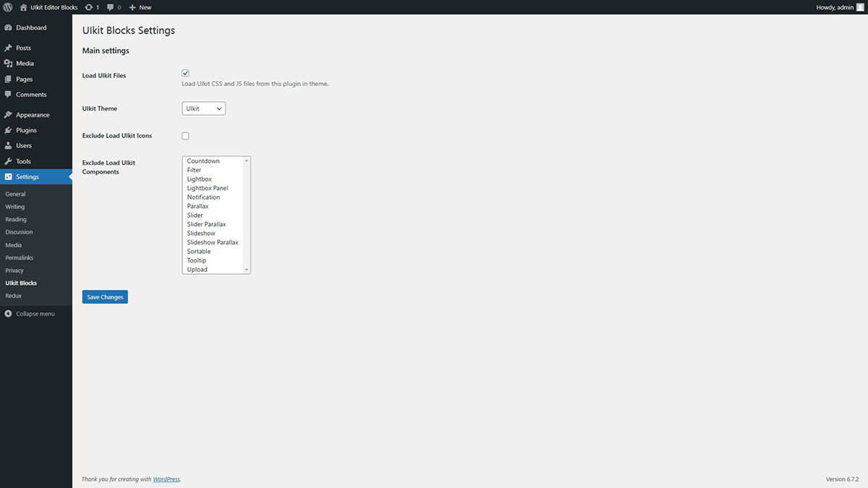Image resolution: width=868 pixels, height=488 pixels.
Task: Open Privacy settings submenu
Action: click(x=14, y=270)
